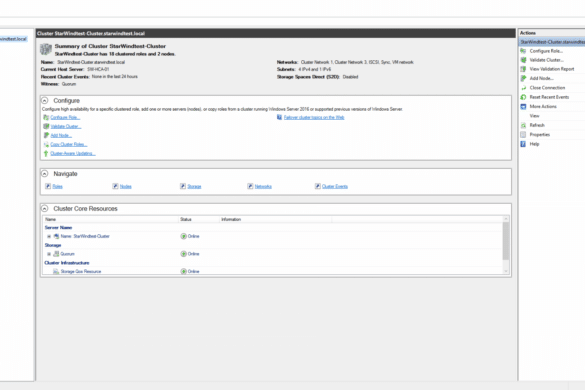The image size is (585, 390).
Task: Click the scroll-down arrow of core resources list
Action: [x=506, y=271]
